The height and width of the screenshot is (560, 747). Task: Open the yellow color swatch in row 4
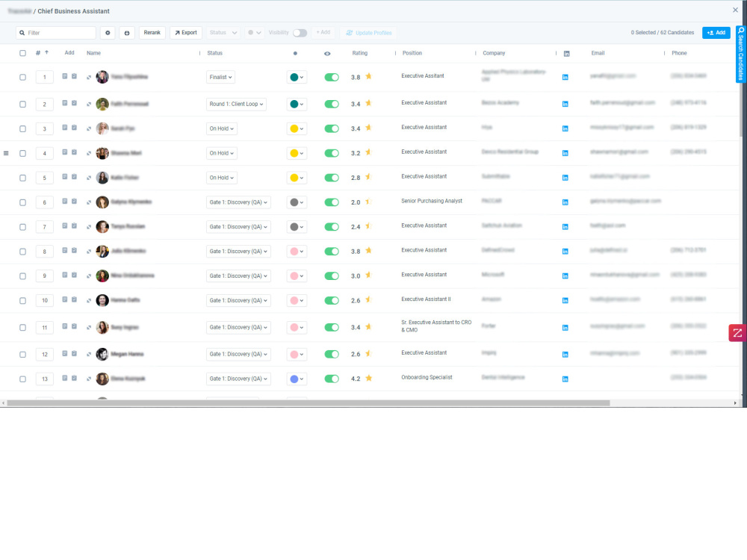click(x=297, y=153)
